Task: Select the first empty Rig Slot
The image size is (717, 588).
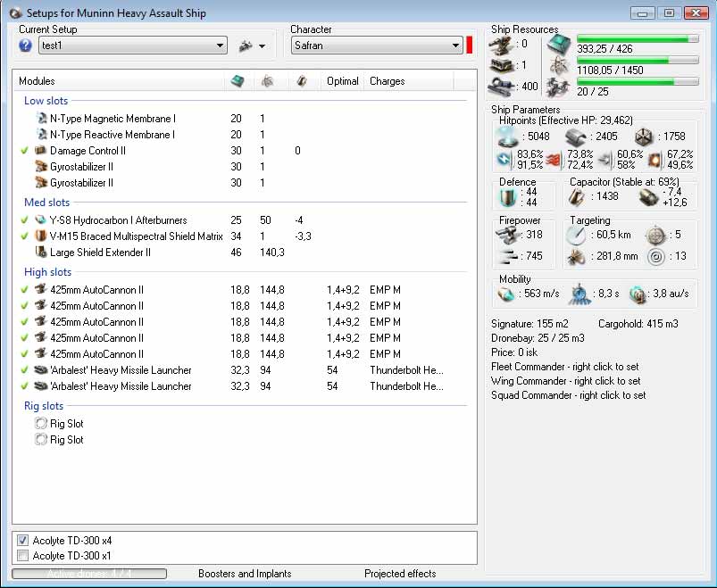Action: (66, 424)
